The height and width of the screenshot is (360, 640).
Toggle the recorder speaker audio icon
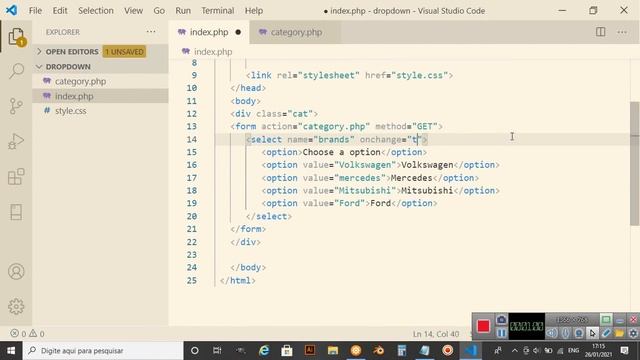(552, 333)
